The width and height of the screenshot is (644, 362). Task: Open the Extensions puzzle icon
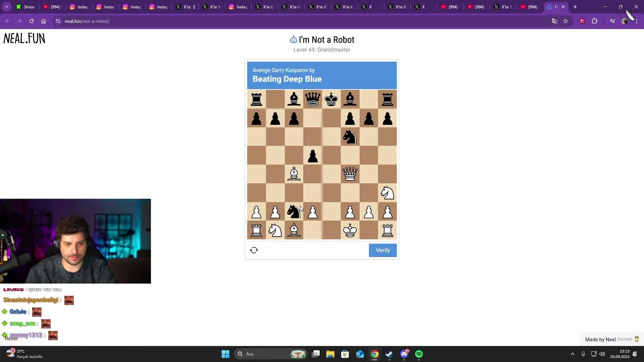click(x=594, y=21)
